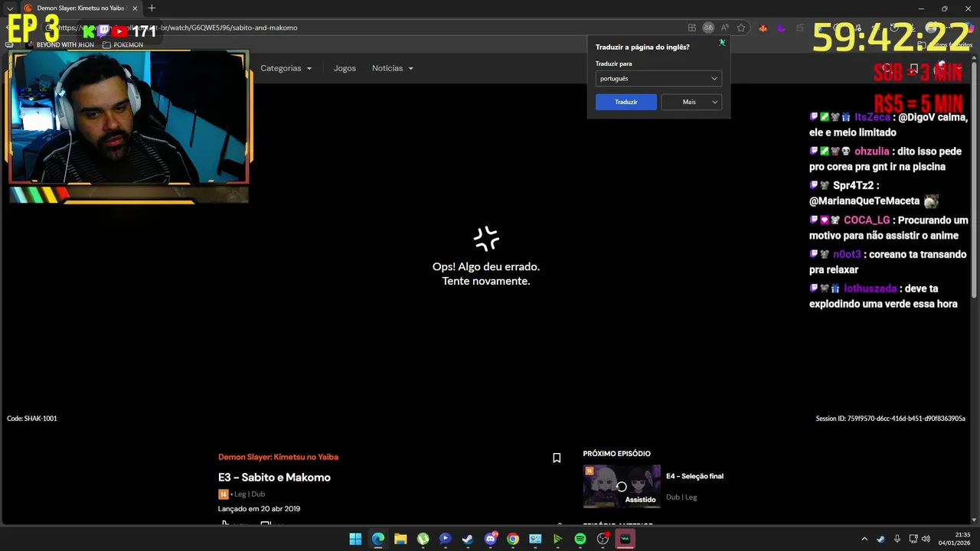Viewport: 980px width, 551px height.
Task: Open Microsoft Edge from taskbar
Action: point(378,539)
